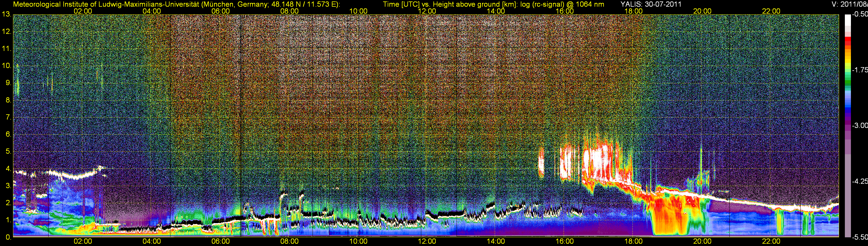Click the 12:00 label on bottom time axis
This screenshot has height=246, width=868.
tap(427, 241)
